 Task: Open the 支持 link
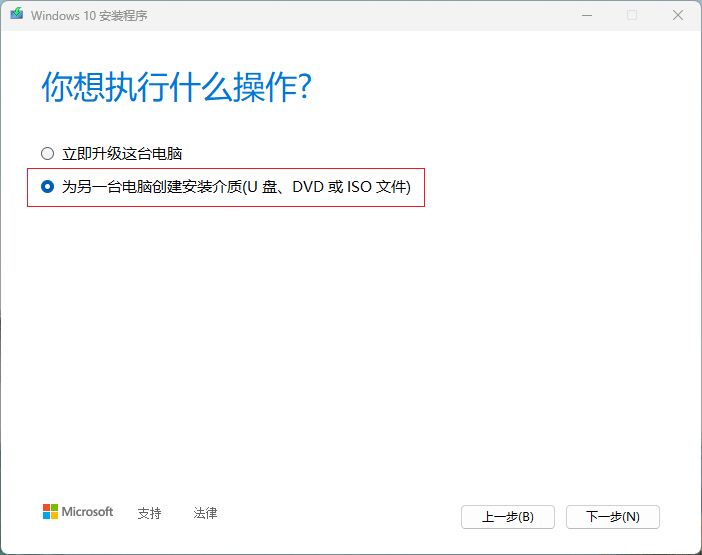click(x=149, y=513)
